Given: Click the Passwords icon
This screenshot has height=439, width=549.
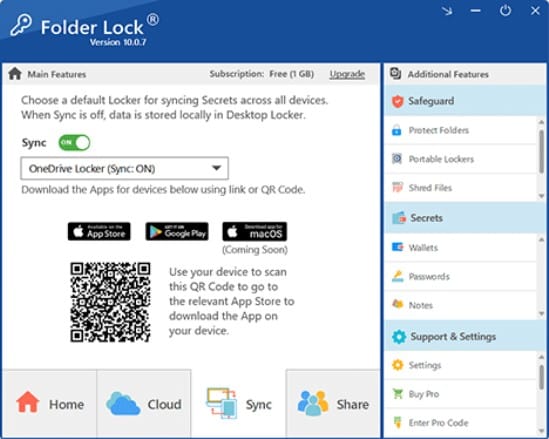Looking at the screenshot, I should click(x=397, y=276).
